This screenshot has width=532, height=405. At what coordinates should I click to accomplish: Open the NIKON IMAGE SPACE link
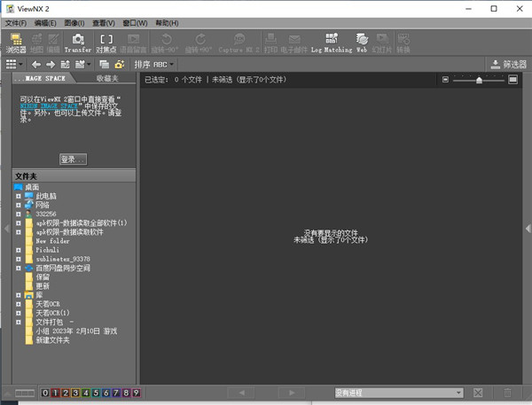[49, 106]
